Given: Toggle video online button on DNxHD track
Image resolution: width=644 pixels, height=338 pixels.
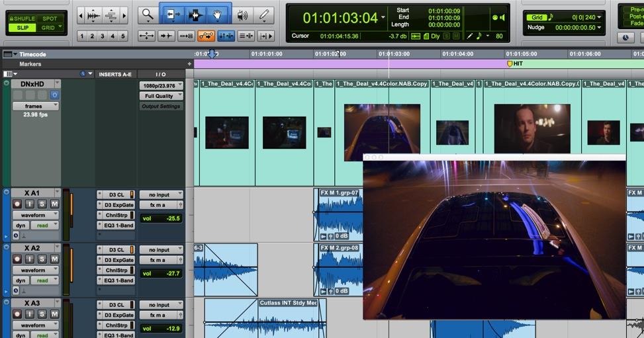Looking at the screenshot, I should coord(54,95).
